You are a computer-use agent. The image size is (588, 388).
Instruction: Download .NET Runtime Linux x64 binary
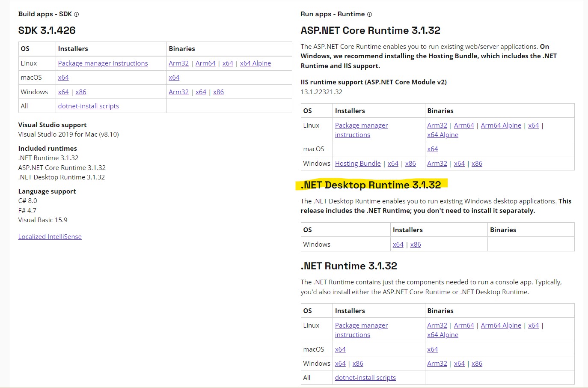pos(534,325)
